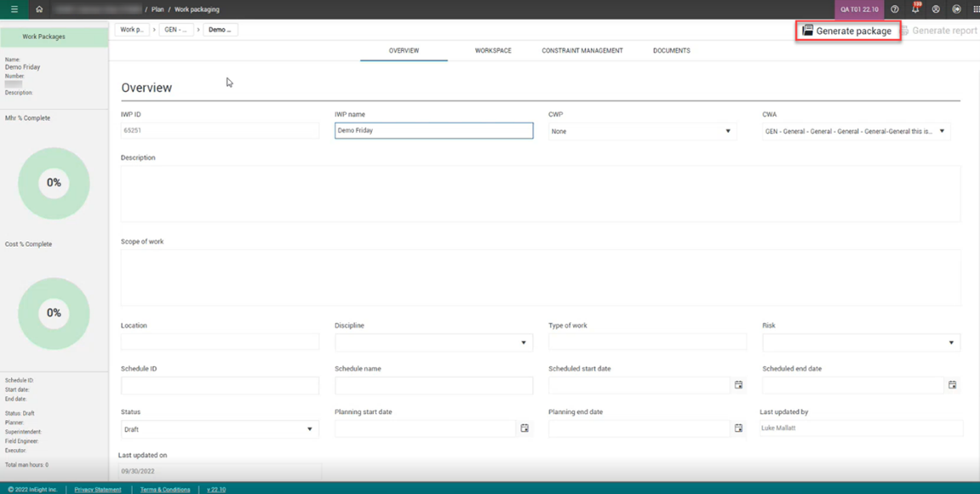Open the Planning start date calendar picker
The width and height of the screenshot is (980, 494).
click(524, 428)
